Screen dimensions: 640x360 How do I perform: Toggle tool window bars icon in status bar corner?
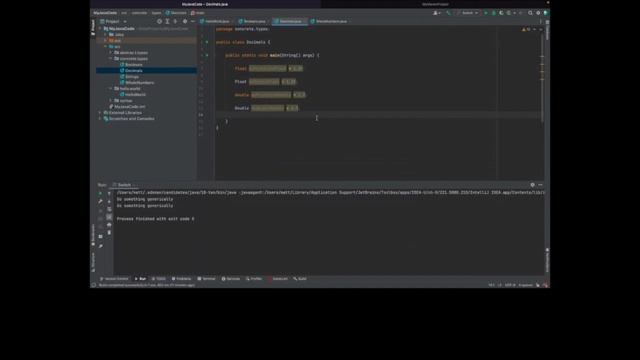(x=93, y=285)
